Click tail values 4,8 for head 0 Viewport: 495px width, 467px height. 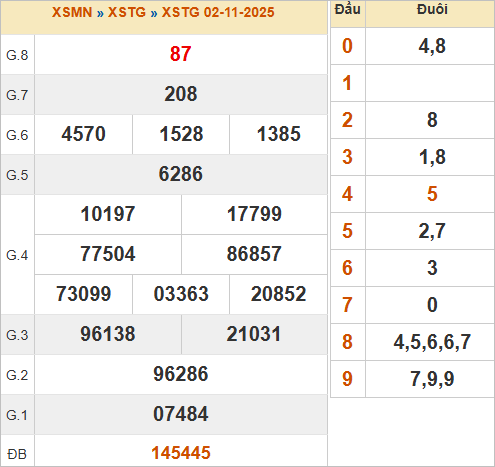(432, 46)
